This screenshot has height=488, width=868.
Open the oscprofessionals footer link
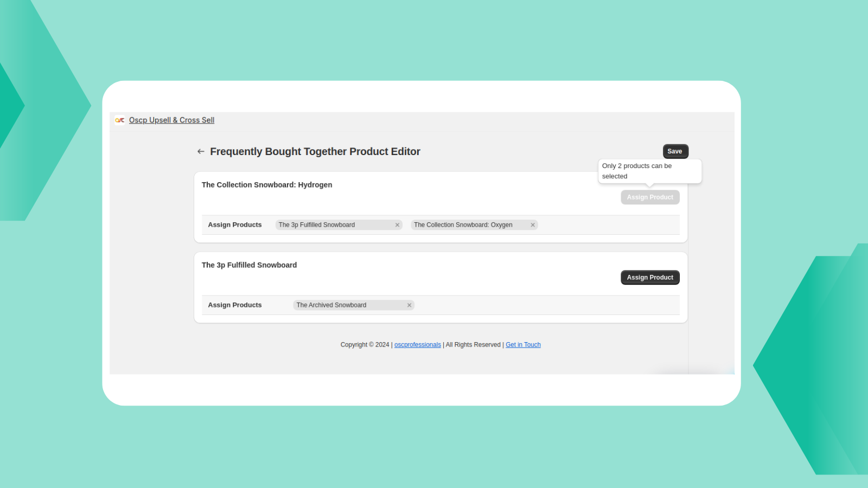click(417, 345)
